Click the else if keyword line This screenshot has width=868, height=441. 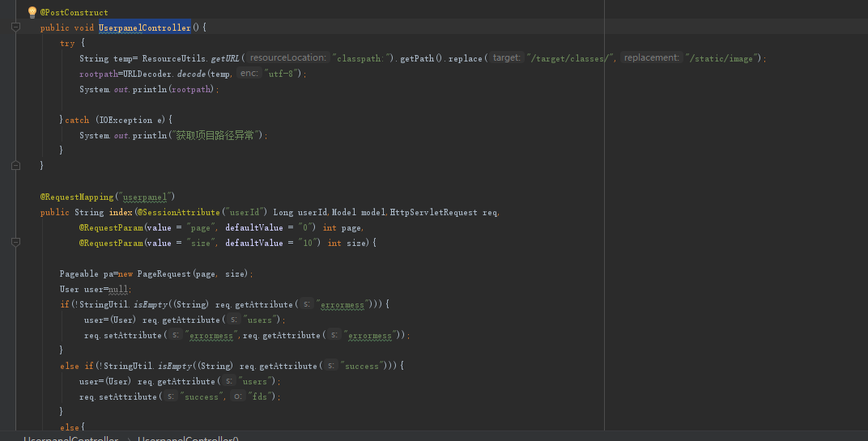77,366
